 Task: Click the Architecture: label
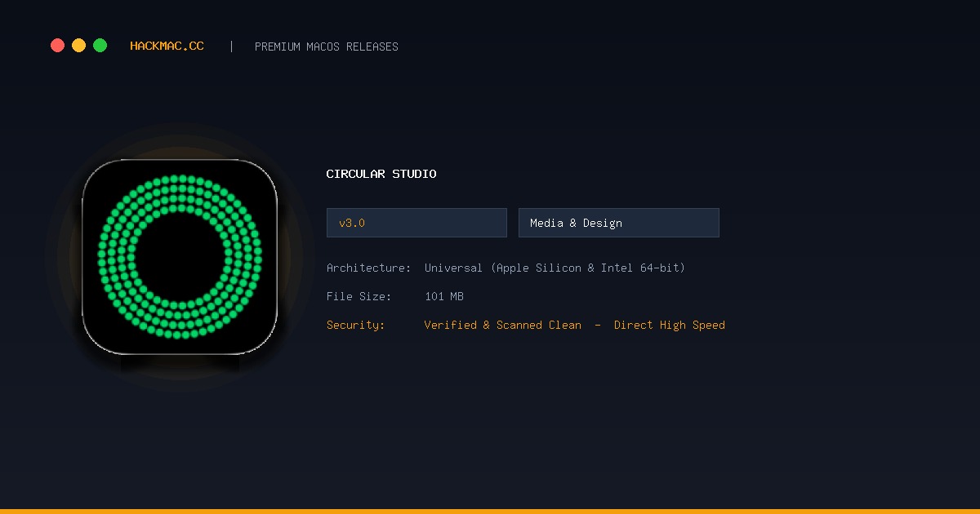point(368,268)
